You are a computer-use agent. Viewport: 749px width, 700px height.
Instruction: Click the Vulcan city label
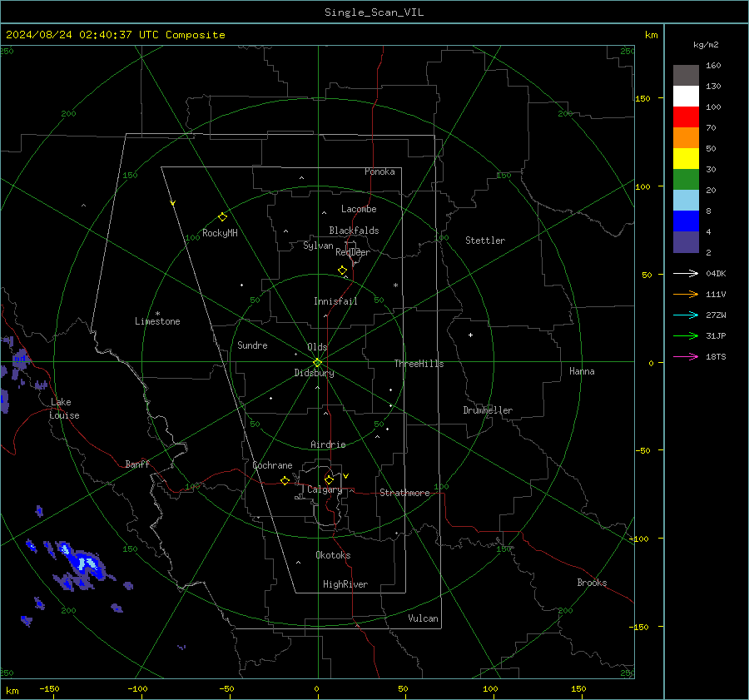(423, 618)
